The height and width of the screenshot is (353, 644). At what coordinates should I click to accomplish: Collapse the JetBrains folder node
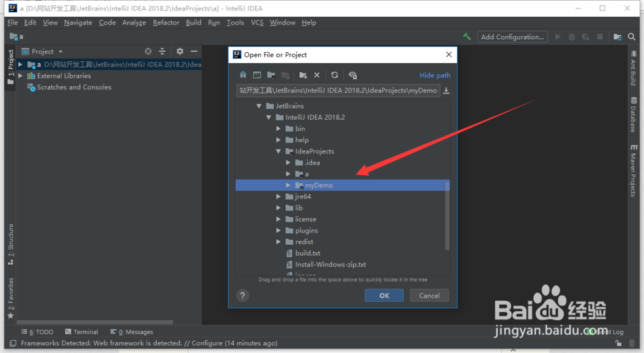click(259, 106)
